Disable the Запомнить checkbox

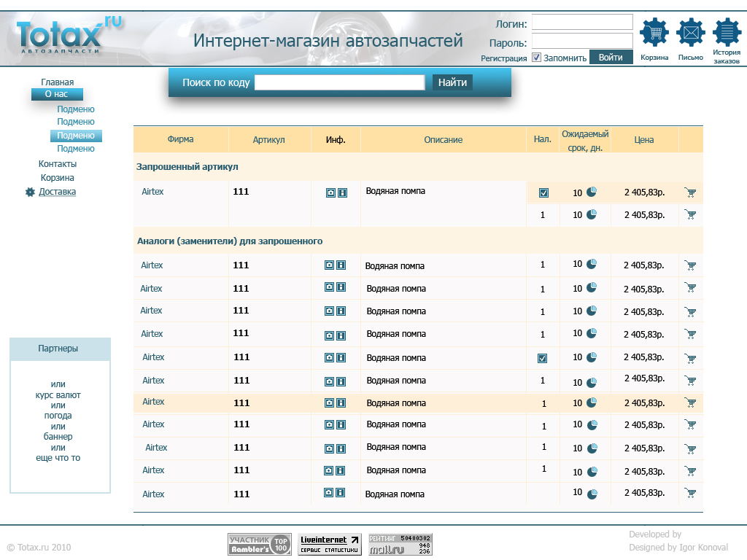click(536, 57)
